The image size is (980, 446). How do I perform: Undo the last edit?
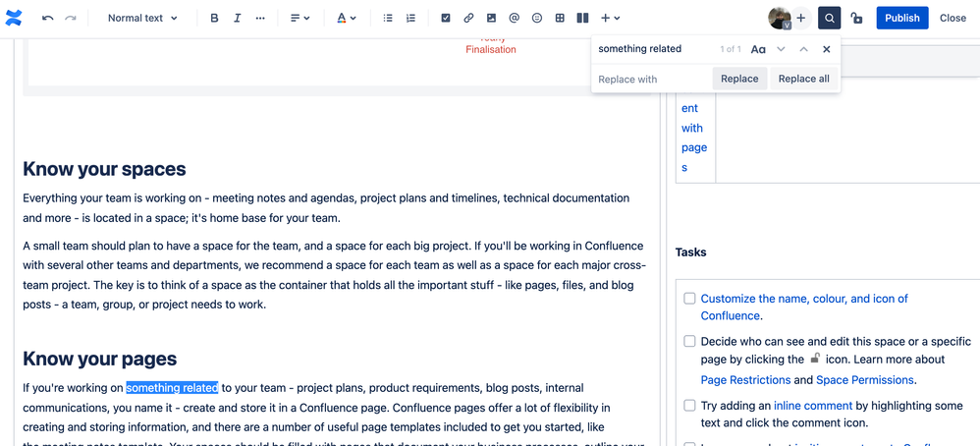47,18
